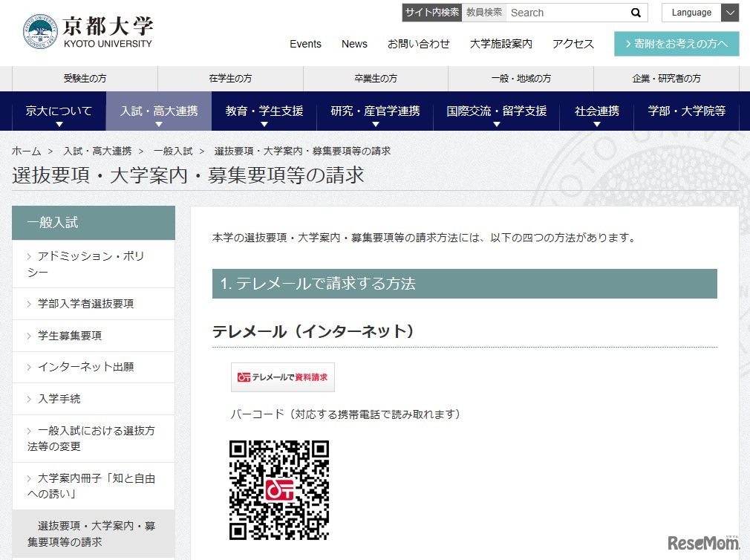
Task: Click the 京都大学 KYOTO UNIVERSITY wordmark
Action: (108, 32)
